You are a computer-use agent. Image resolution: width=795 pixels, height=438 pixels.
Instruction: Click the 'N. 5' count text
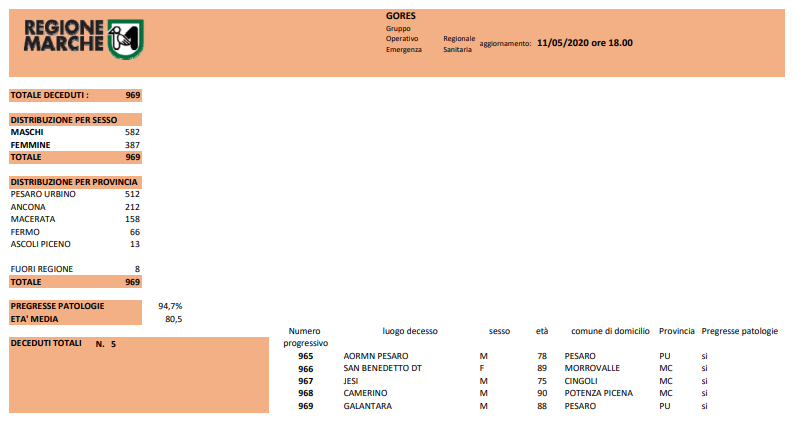(x=105, y=344)
